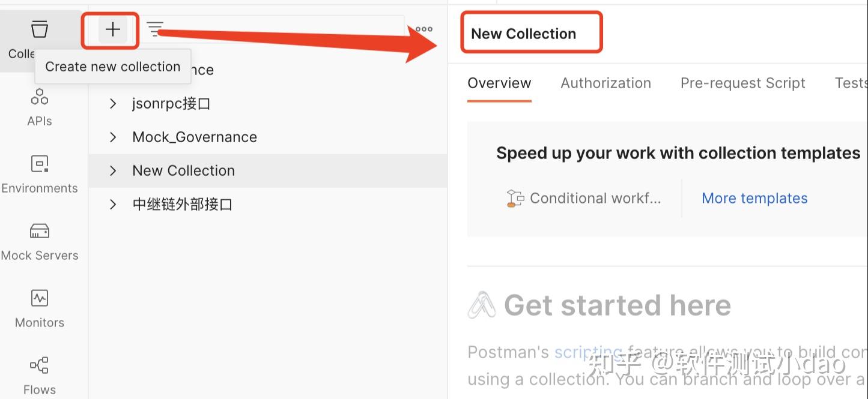The width and height of the screenshot is (868, 399).
Task: Select the APIs sidebar icon
Action: tap(39, 105)
